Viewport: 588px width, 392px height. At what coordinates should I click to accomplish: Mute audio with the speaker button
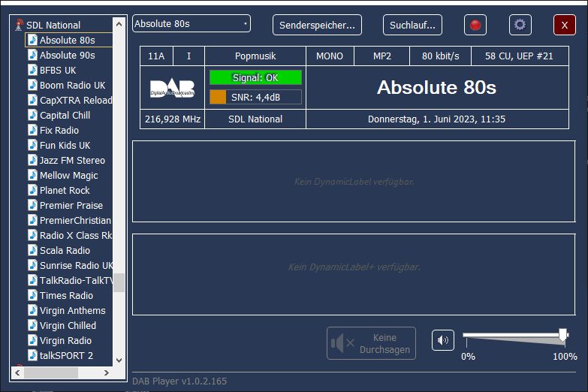pos(443,340)
